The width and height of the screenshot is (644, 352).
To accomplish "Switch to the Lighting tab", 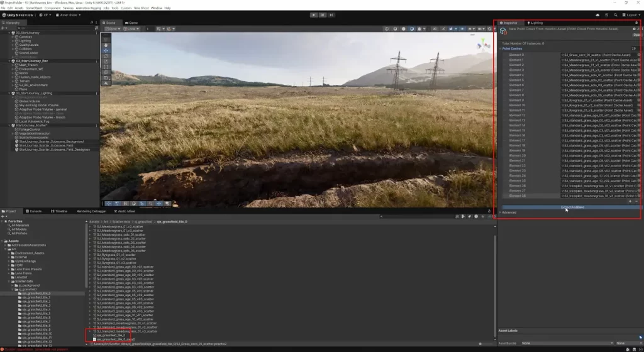I will tap(535, 23).
